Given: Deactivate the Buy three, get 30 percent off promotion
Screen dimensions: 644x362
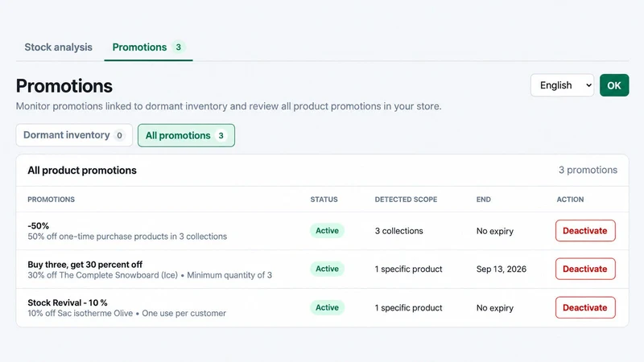Looking at the screenshot, I should 585,269.
